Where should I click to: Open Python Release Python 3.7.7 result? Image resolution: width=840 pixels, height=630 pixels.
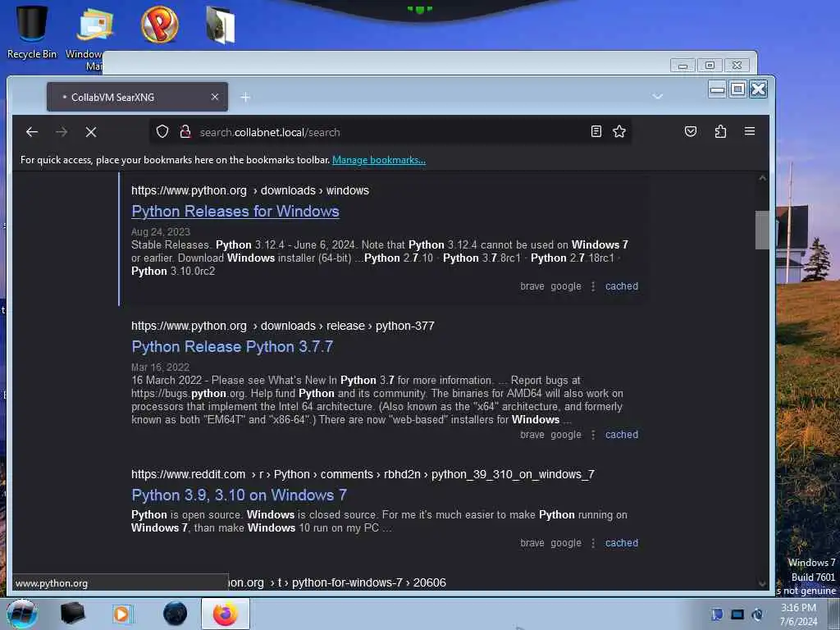click(232, 347)
